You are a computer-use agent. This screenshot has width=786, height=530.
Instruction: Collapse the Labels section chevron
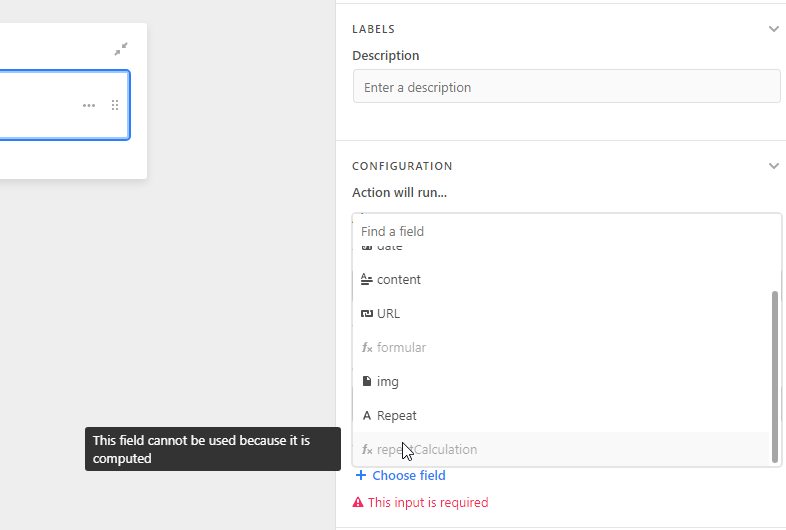[x=773, y=29]
